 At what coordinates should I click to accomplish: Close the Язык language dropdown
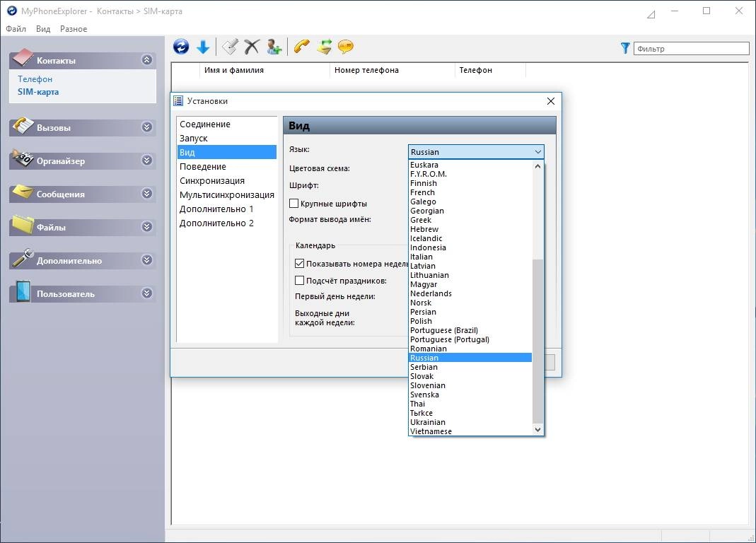point(537,152)
